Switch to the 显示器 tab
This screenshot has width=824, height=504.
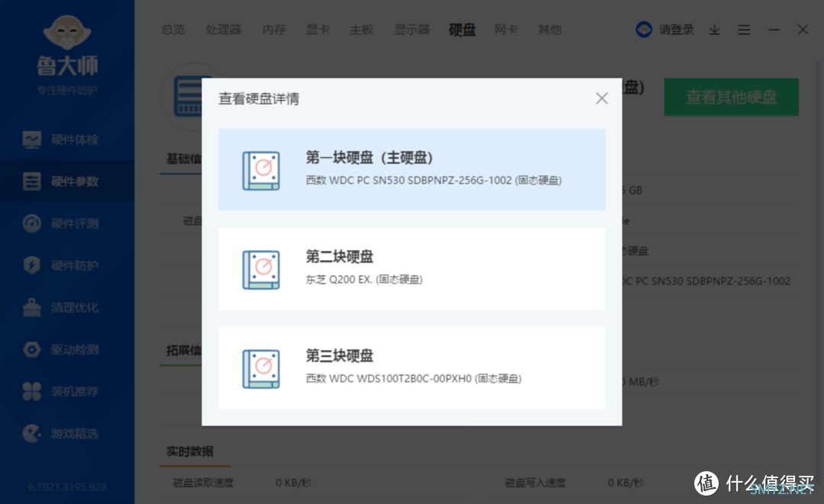click(x=412, y=30)
